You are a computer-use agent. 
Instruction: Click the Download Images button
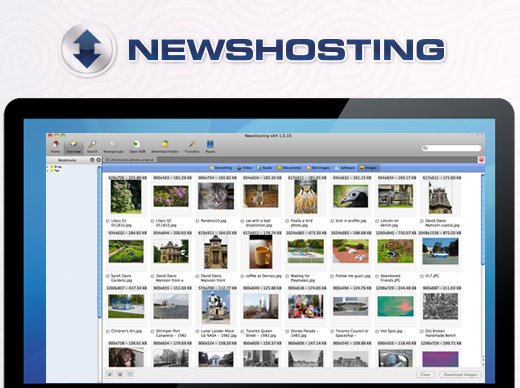point(460,375)
